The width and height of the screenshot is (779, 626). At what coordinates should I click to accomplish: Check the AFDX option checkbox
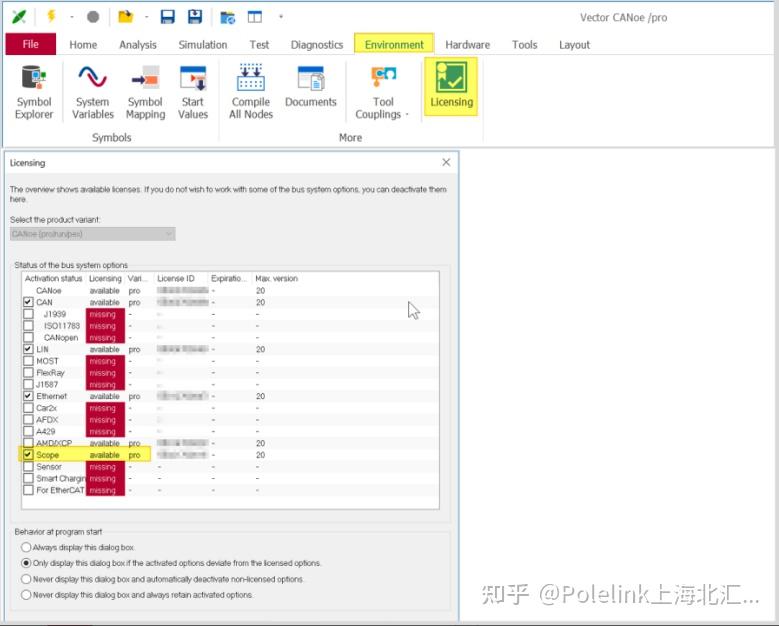pyautogui.click(x=28, y=420)
